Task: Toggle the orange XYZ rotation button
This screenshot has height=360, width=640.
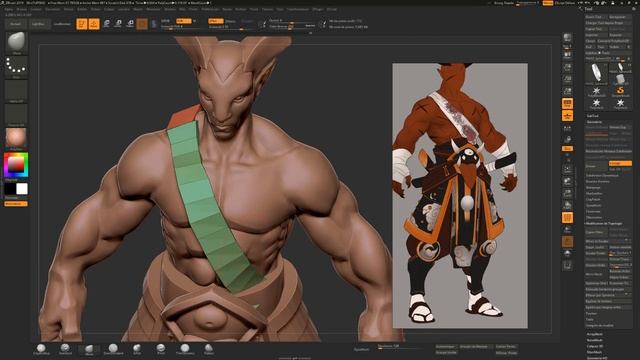Action: tap(567, 149)
